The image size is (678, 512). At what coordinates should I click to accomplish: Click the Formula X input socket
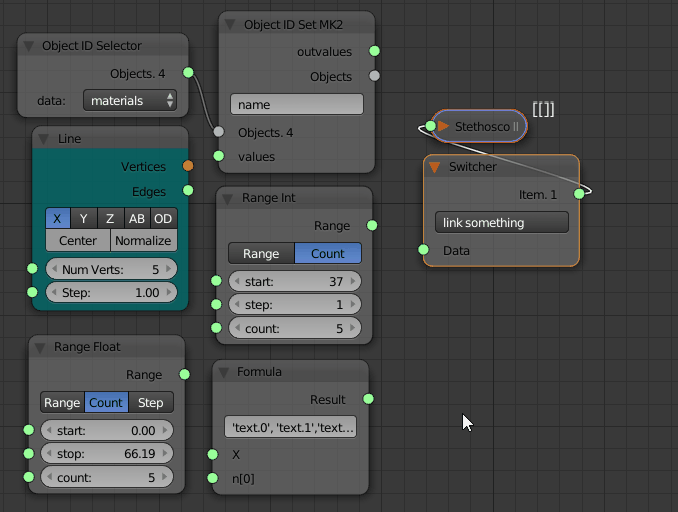[x=213, y=454]
